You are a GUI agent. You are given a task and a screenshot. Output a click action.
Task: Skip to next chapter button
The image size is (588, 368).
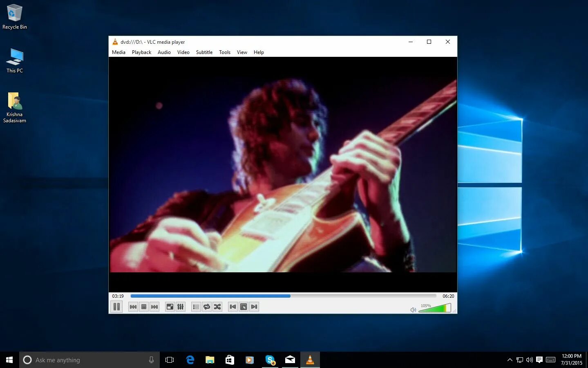tap(154, 307)
